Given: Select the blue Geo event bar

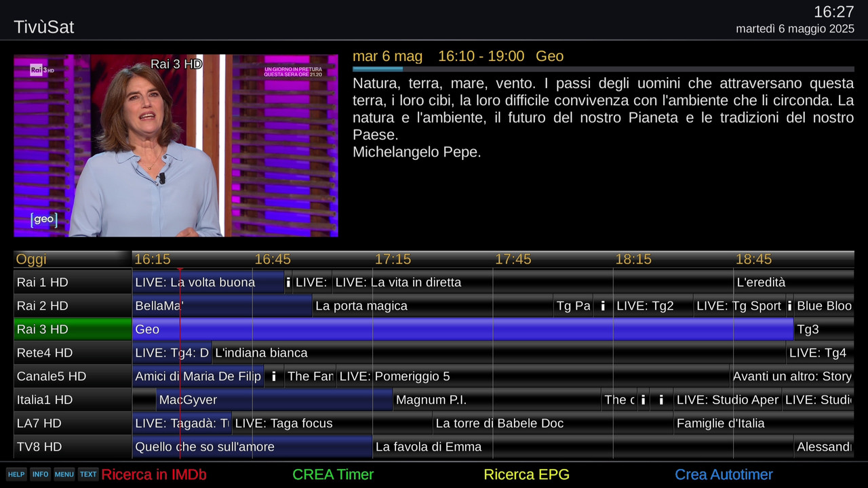Looking at the screenshot, I should [x=462, y=329].
